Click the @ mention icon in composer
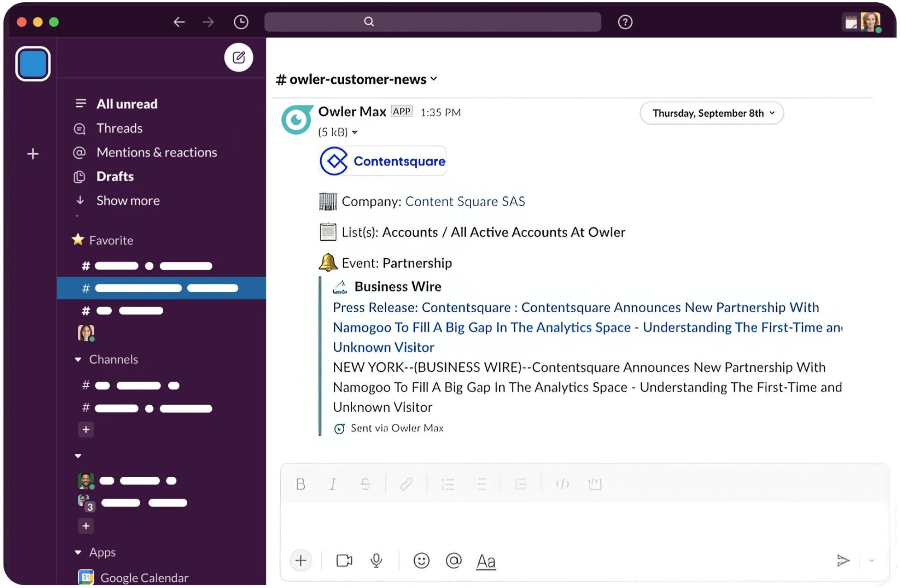The height and width of the screenshot is (588, 900). (453, 560)
